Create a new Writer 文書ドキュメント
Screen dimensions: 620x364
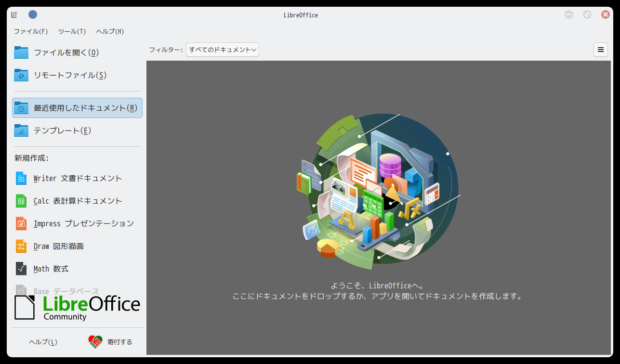pyautogui.click(x=77, y=178)
